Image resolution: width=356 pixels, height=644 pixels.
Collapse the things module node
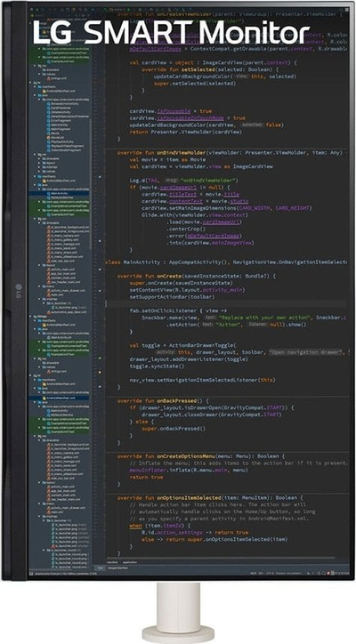click(30, 317)
